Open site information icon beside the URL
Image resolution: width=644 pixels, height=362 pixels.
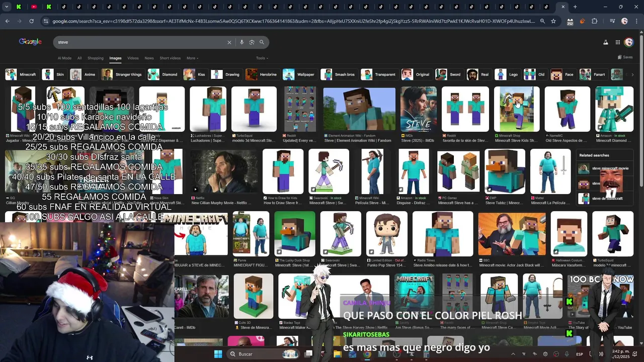point(46,21)
